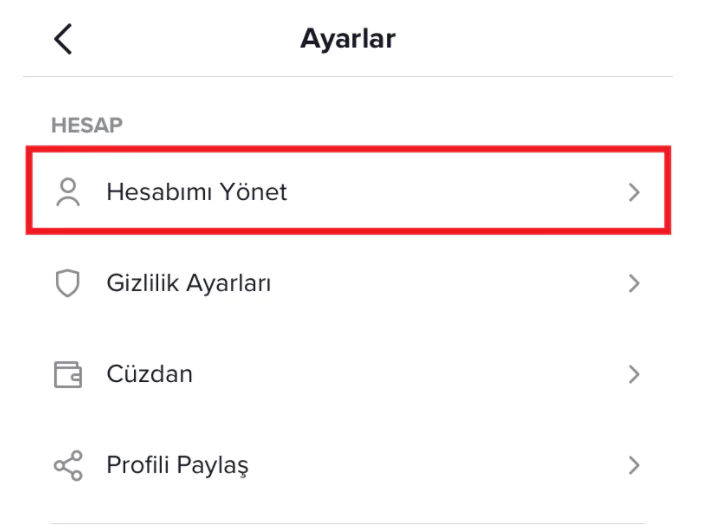Image resolution: width=703 pixels, height=527 pixels.
Task: Click the Ayarlar page title
Action: pyautogui.click(x=348, y=39)
